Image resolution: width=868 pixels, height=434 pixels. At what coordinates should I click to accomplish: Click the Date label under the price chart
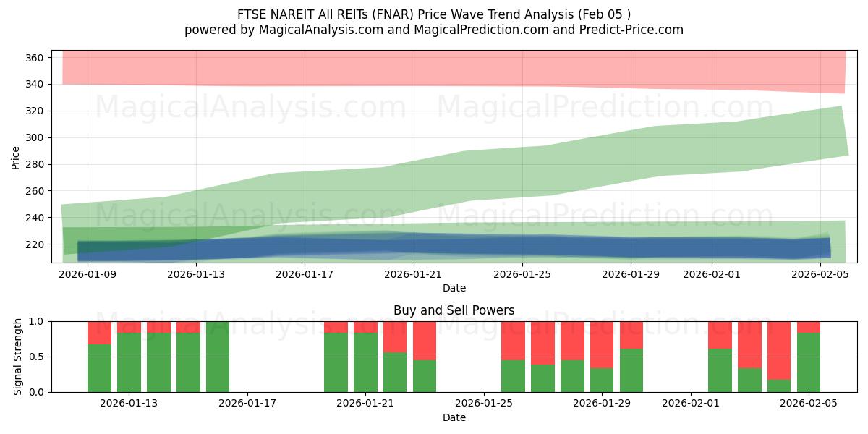455,288
